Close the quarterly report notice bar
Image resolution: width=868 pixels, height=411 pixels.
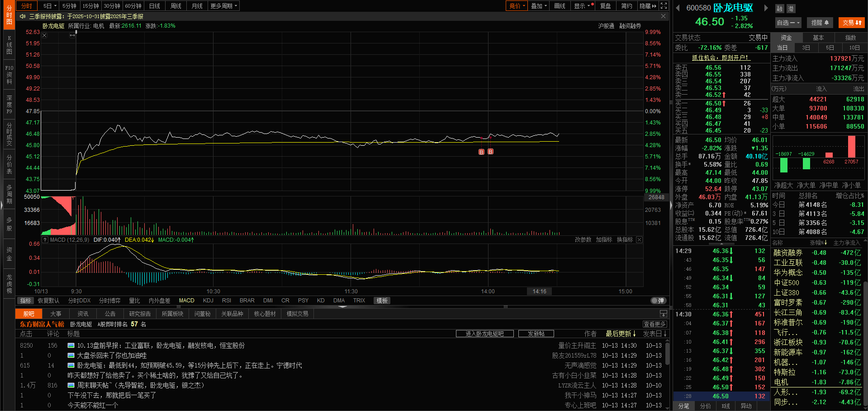click(x=663, y=16)
